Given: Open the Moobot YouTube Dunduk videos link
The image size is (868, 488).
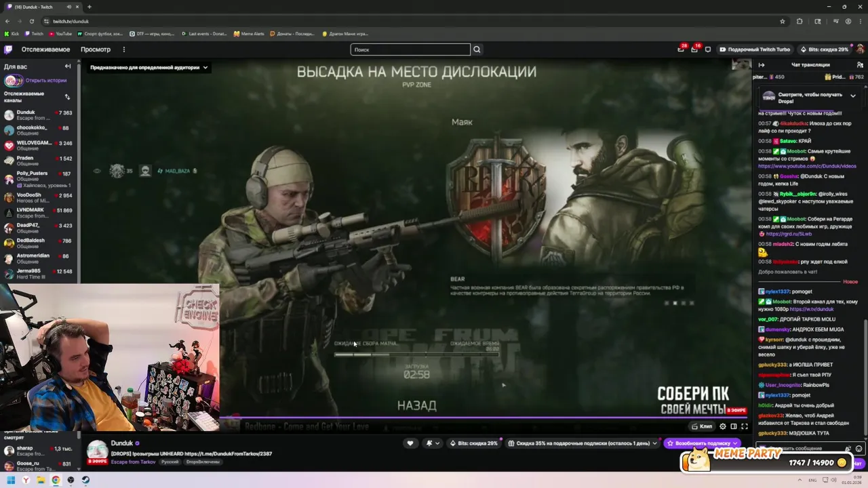Looking at the screenshot, I should [807, 166].
